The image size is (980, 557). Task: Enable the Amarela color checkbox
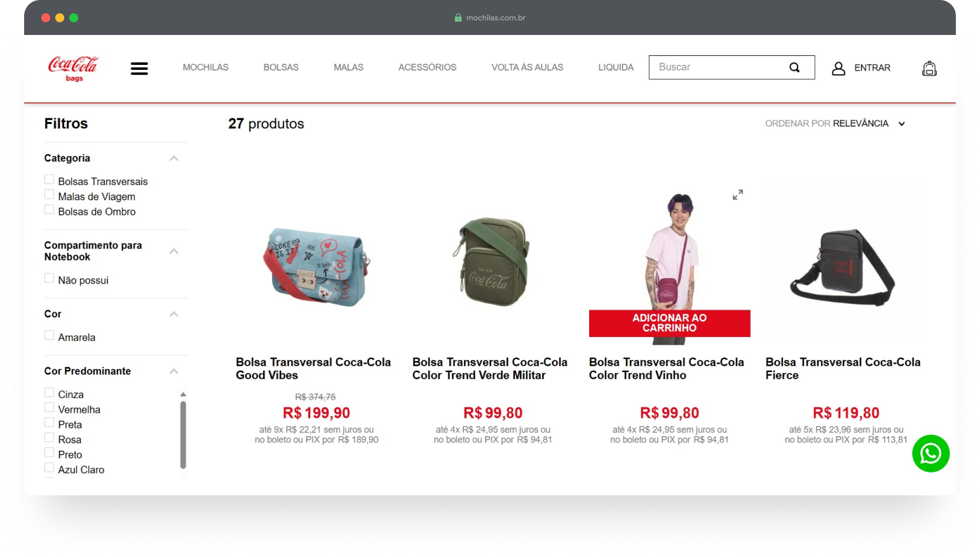(49, 335)
